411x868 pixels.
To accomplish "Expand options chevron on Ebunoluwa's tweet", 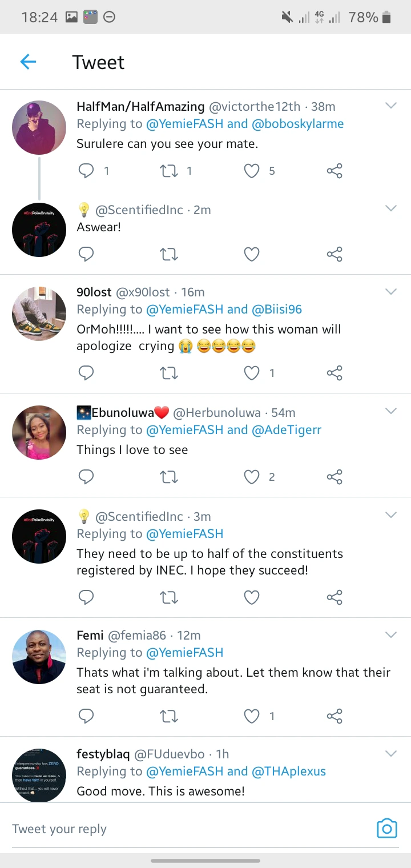I will [391, 411].
